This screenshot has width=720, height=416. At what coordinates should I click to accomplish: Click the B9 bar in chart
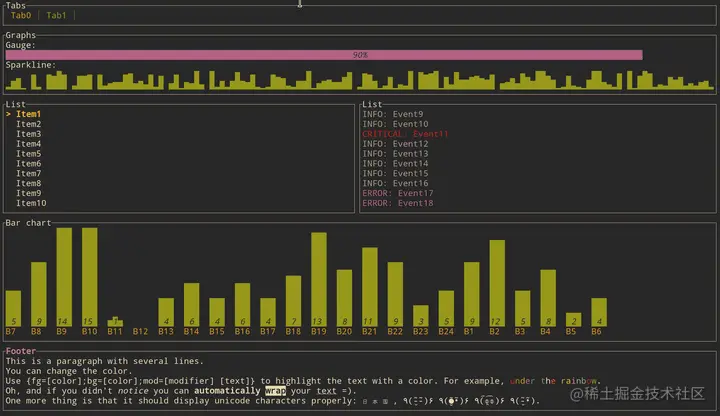64,277
